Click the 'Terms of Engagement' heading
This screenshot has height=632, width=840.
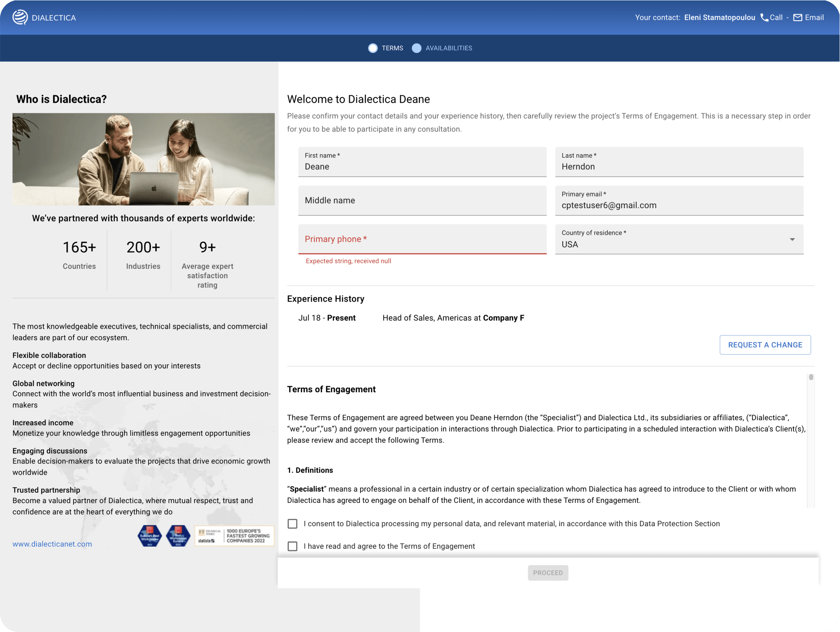[x=331, y=390]
